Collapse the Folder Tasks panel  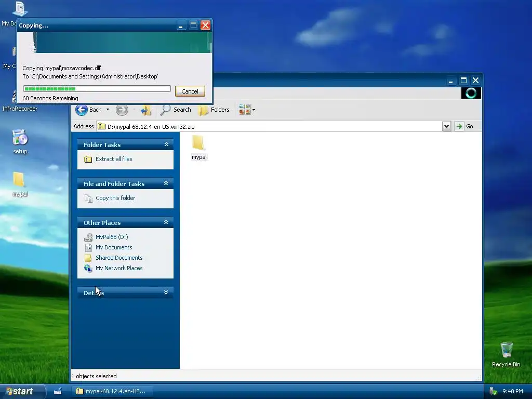(x=166, y=144)
